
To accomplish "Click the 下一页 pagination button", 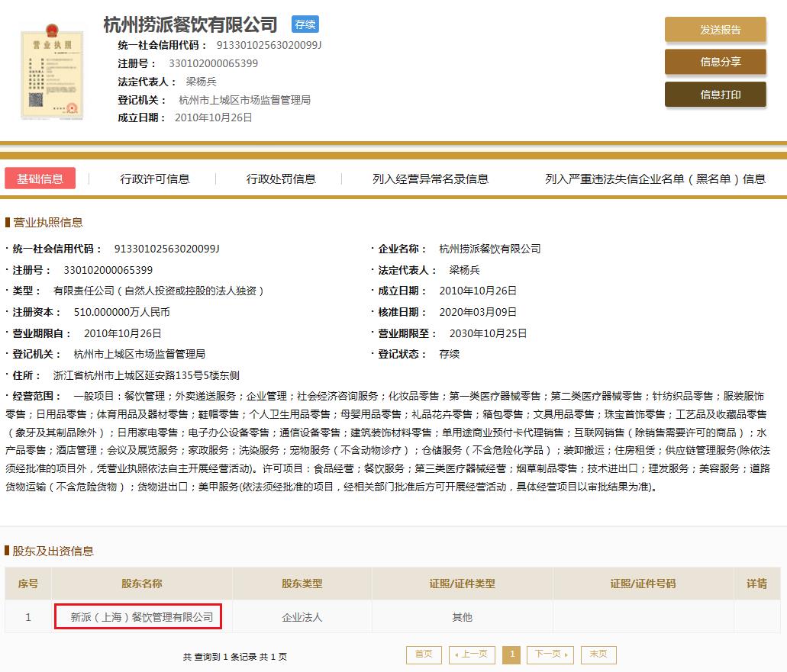I will [550, 654].
